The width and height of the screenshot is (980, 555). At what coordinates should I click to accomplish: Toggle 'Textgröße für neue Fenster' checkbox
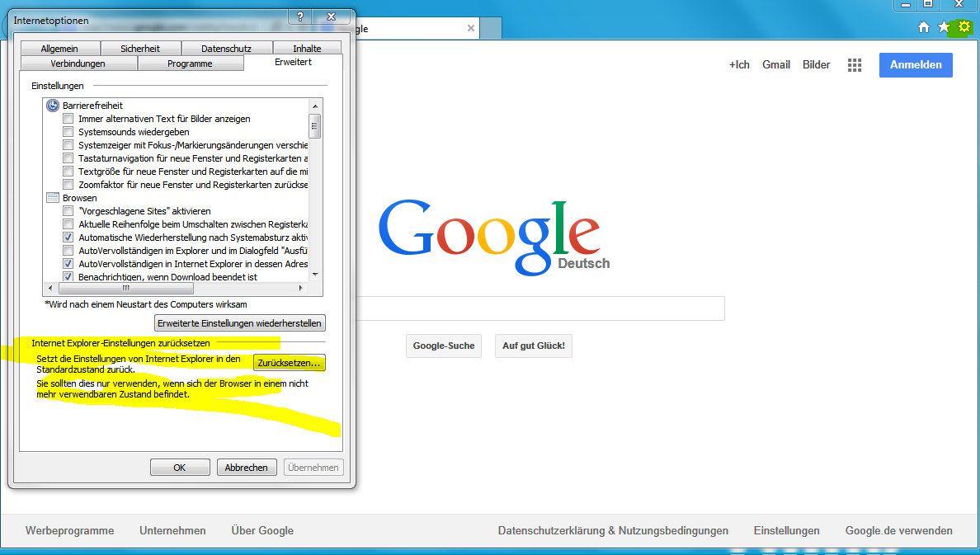pyautogui.click(x=68, y=172)
